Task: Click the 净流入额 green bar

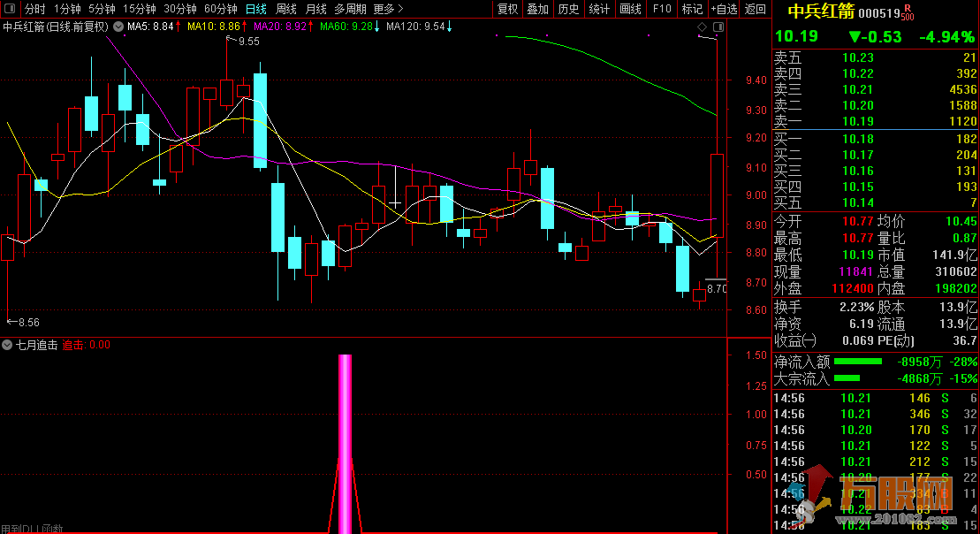Action: 858,362
